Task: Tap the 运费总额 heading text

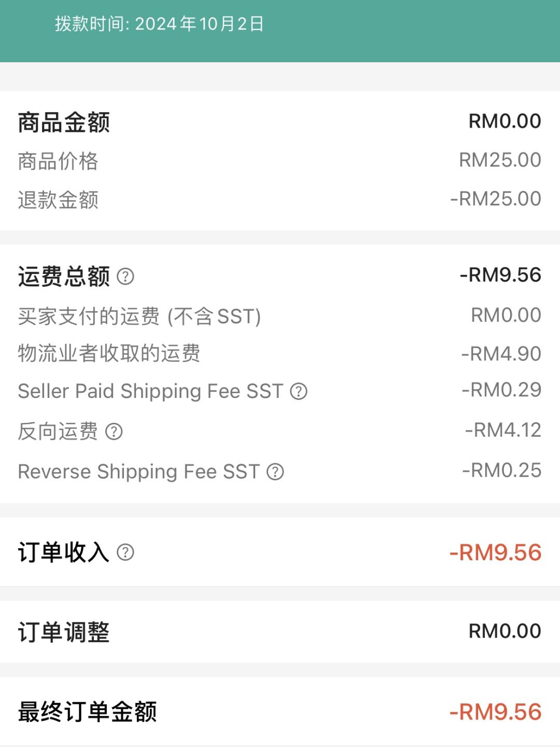Action: (64, 276)
